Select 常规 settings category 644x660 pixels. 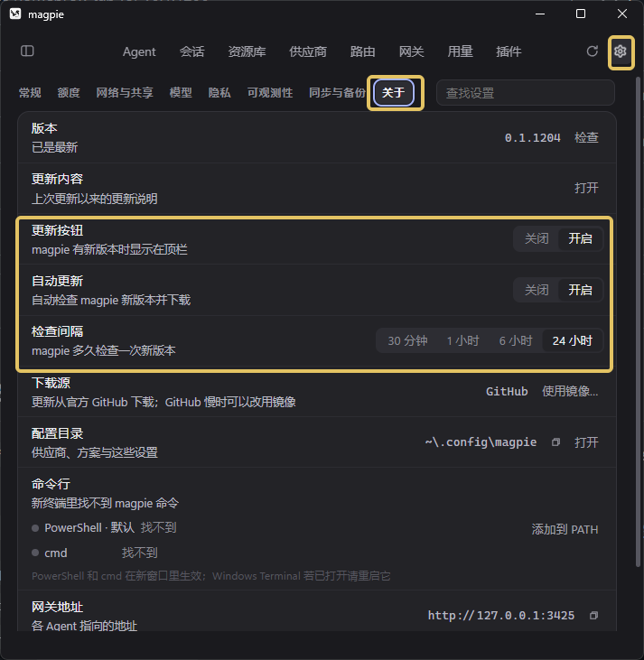tap(30, 93)
